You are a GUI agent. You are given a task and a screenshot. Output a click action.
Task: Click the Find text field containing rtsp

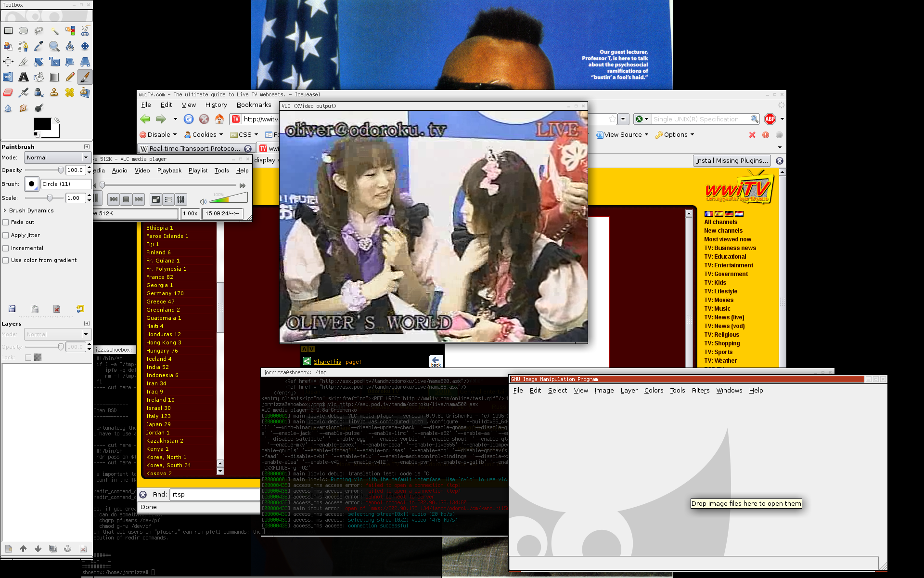pos(215,495)
